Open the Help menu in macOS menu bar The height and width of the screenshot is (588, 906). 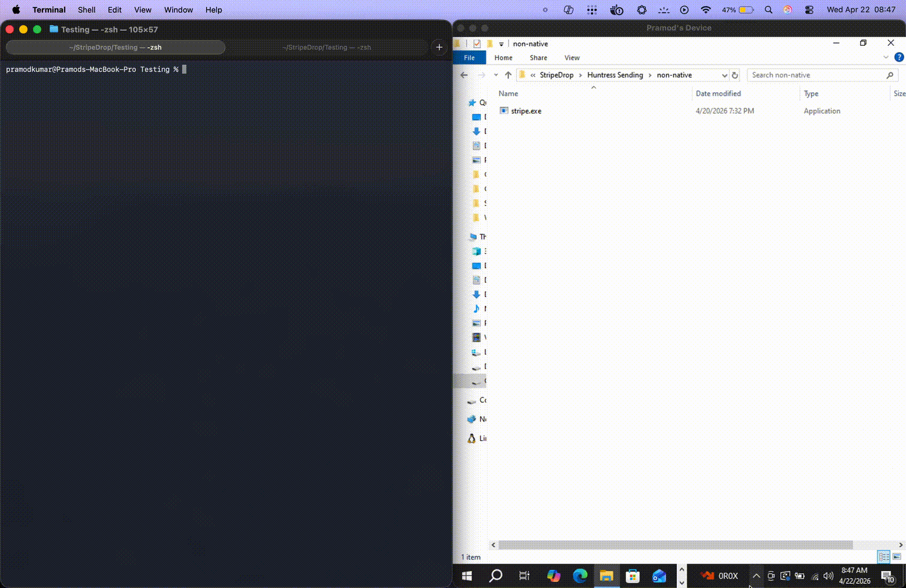tap(213, 10)
